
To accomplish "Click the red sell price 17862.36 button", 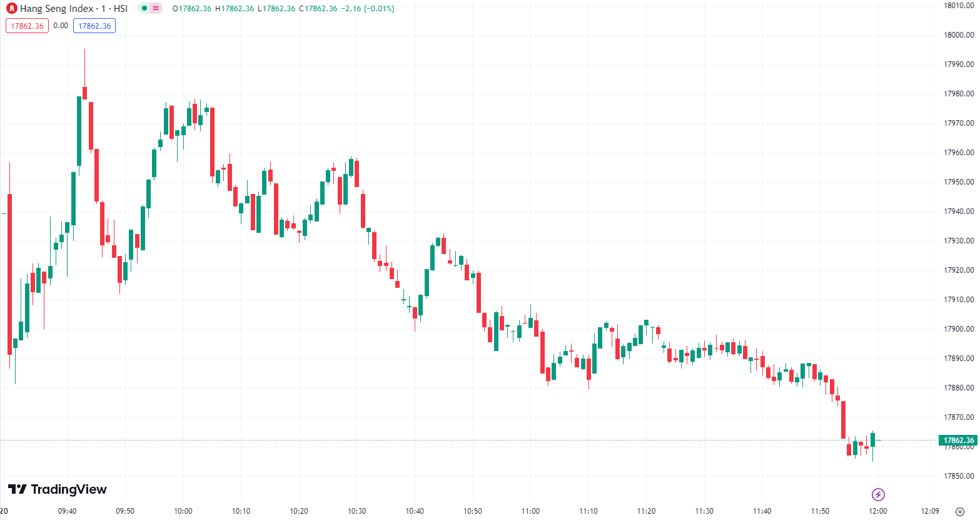I will [27, 26].
